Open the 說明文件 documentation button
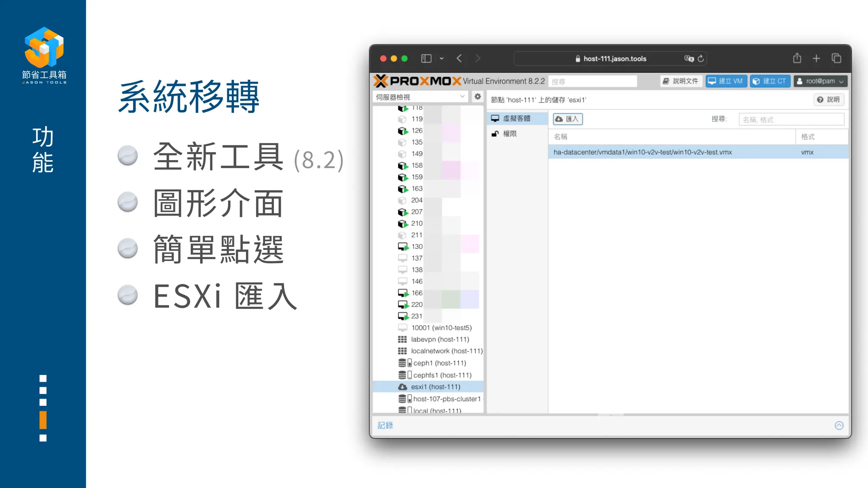The height and width of the screenshot is (488, 868). click(x=681, y=81)
